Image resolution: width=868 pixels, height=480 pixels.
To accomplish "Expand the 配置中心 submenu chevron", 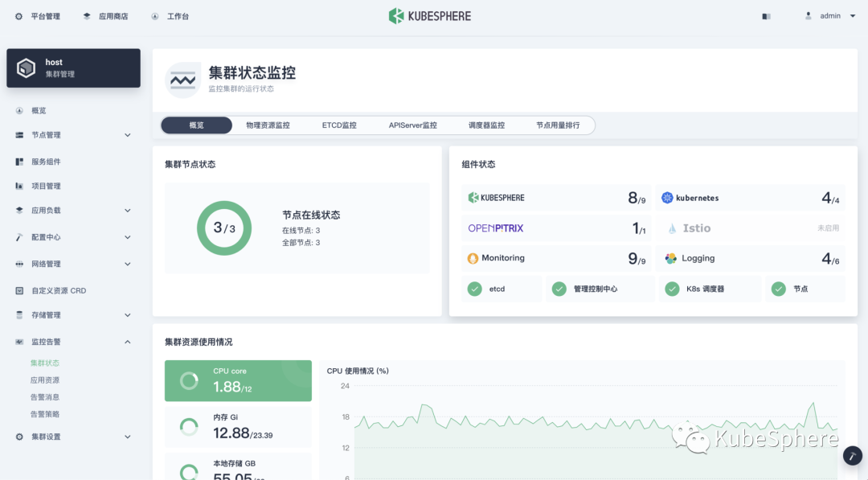I will coord(127,237).
